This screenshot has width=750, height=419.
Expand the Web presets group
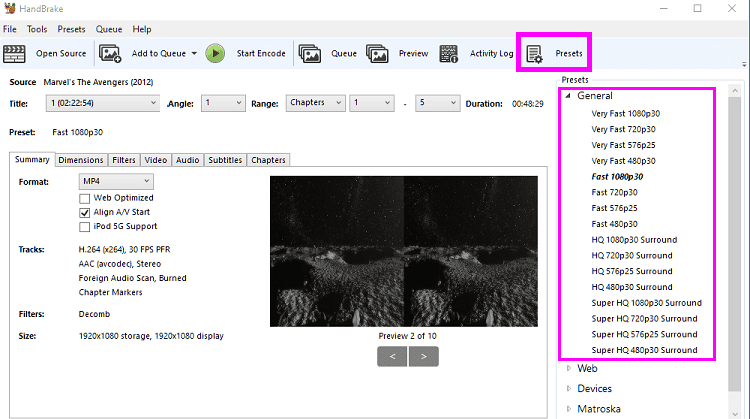pos(569,368)
